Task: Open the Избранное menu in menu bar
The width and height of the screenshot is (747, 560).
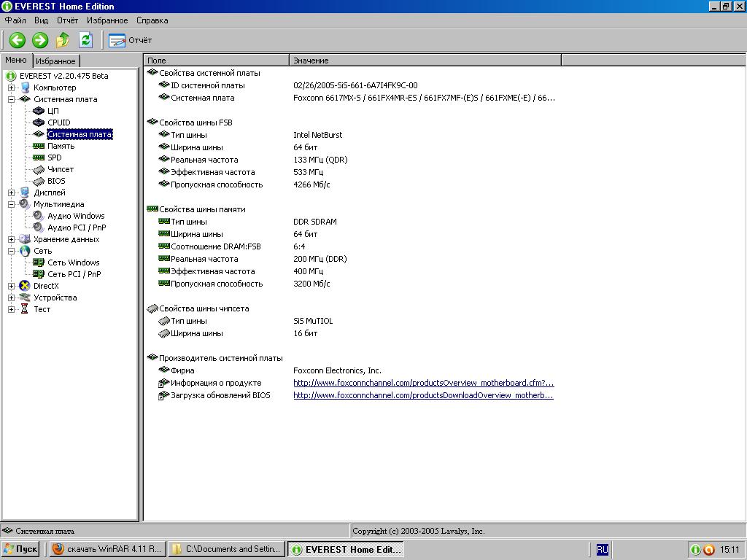Action: coord(107,20)
